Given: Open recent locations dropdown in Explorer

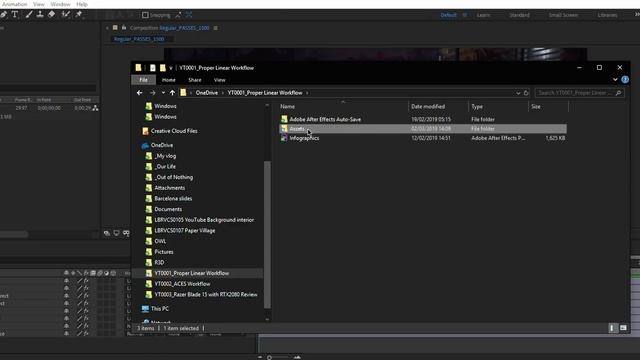Looking at the screenshot, I should pos(163,93).
